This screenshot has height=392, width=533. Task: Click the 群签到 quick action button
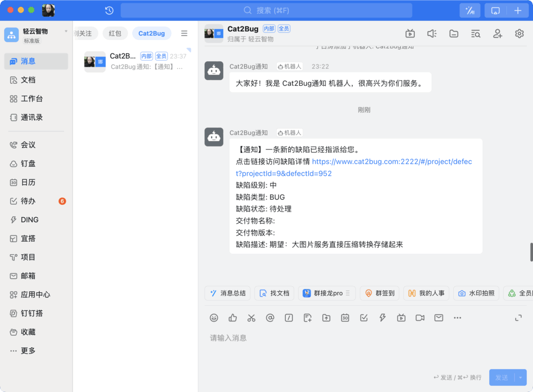click(379, 293)
